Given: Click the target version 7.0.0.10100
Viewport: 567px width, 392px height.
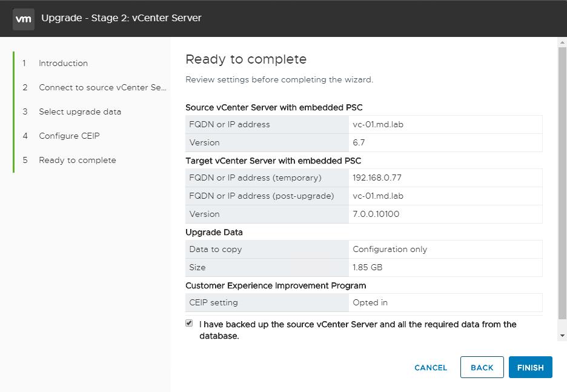Looking at the screenshot, I should (x=376, y=214).
